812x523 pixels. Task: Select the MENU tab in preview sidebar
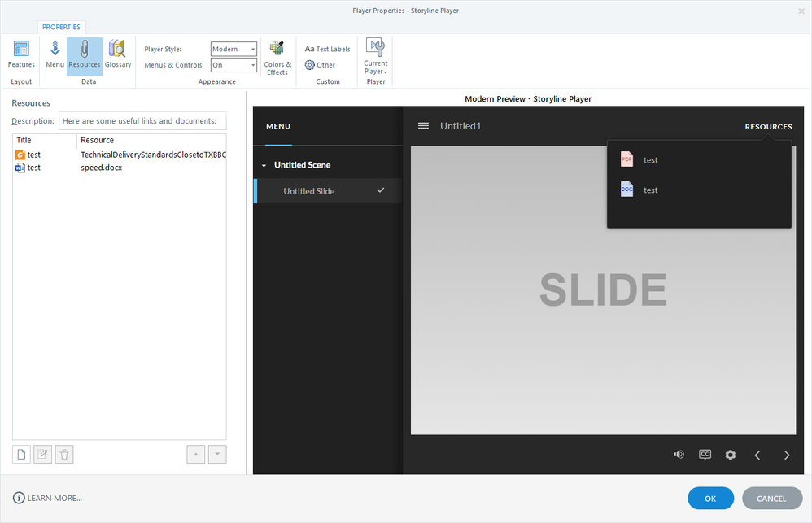pos(278,126)
